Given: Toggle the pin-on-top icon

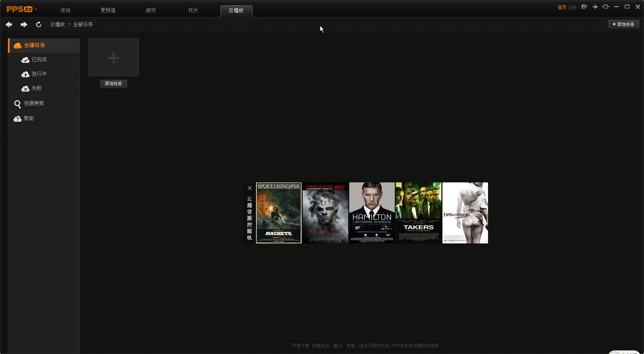Looking at the screenshot, I should [x=595, y=7].
